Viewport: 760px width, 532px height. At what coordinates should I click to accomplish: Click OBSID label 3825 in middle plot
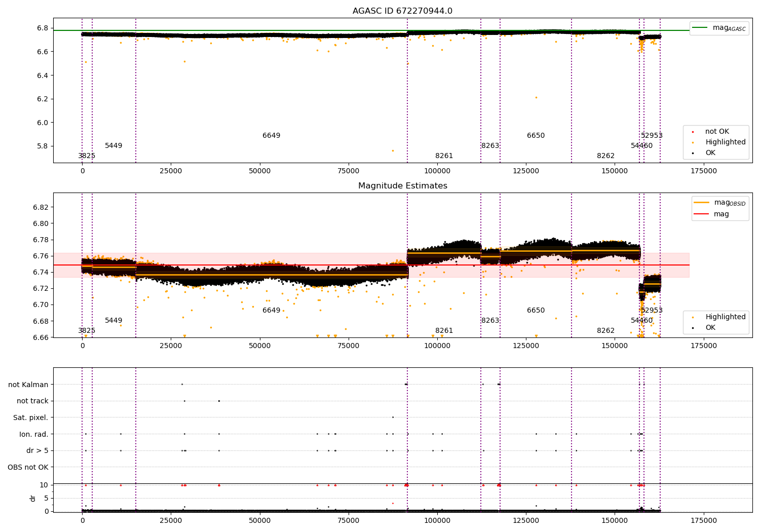pos(87,331)
